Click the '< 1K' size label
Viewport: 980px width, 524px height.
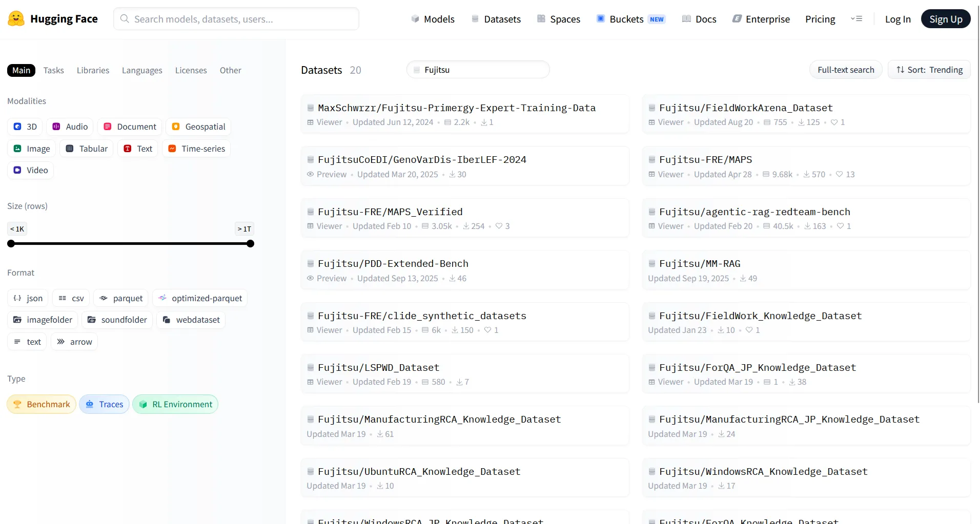click(x=17, y=229)
